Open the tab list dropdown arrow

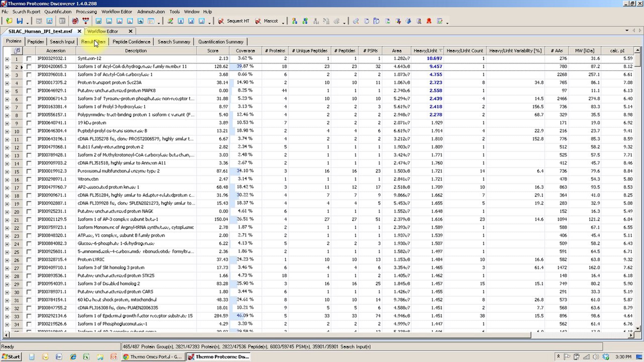tap(627, 30)
